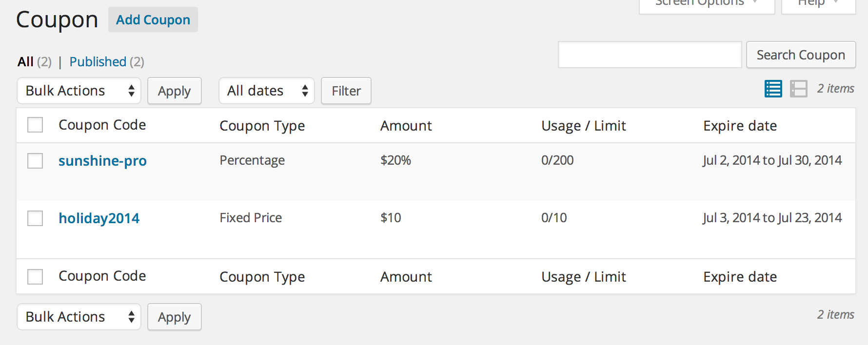Click the 0/200 usage cell
The image size is (868, 345).
click(557, 160)
